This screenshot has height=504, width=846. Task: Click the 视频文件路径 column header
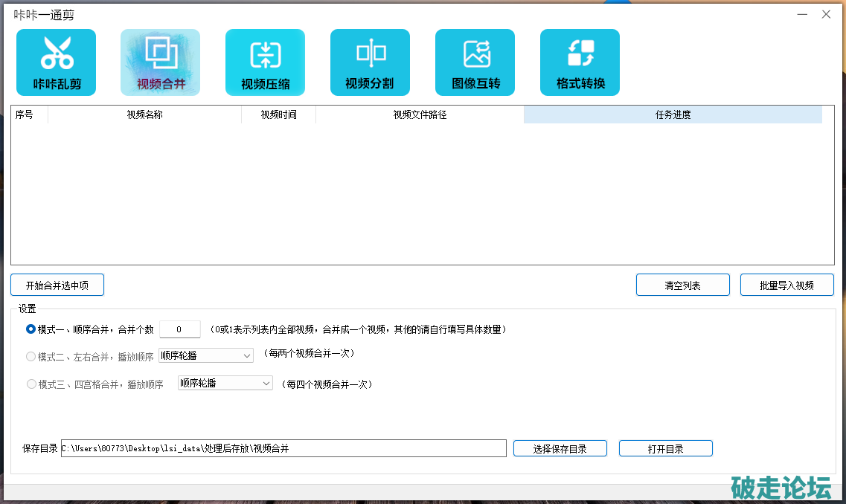420,115
